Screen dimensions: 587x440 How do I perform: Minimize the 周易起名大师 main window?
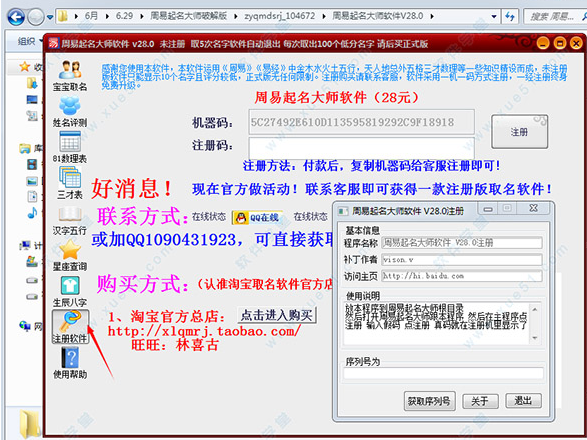tap(543, 43)
